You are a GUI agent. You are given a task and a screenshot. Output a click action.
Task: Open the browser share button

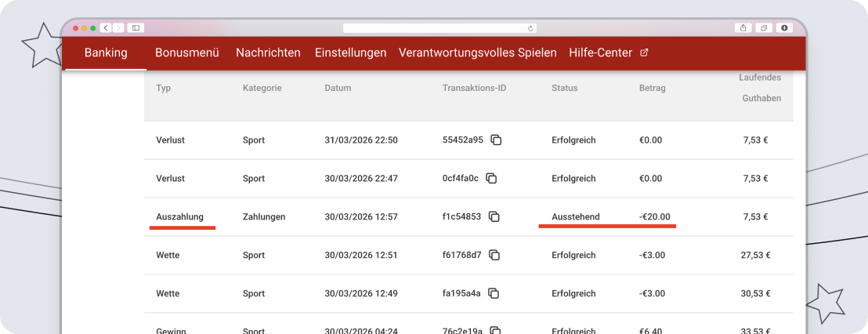[743, 27]
